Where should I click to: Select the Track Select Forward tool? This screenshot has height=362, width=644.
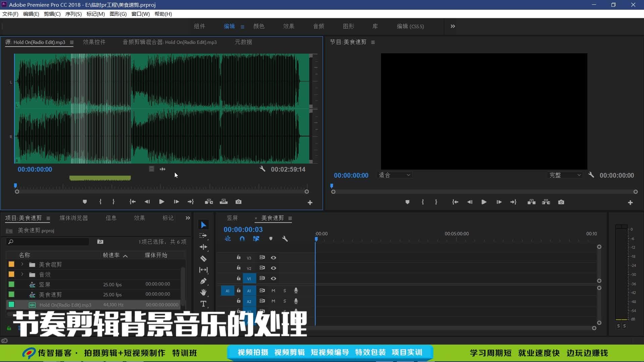click(203, 236)
